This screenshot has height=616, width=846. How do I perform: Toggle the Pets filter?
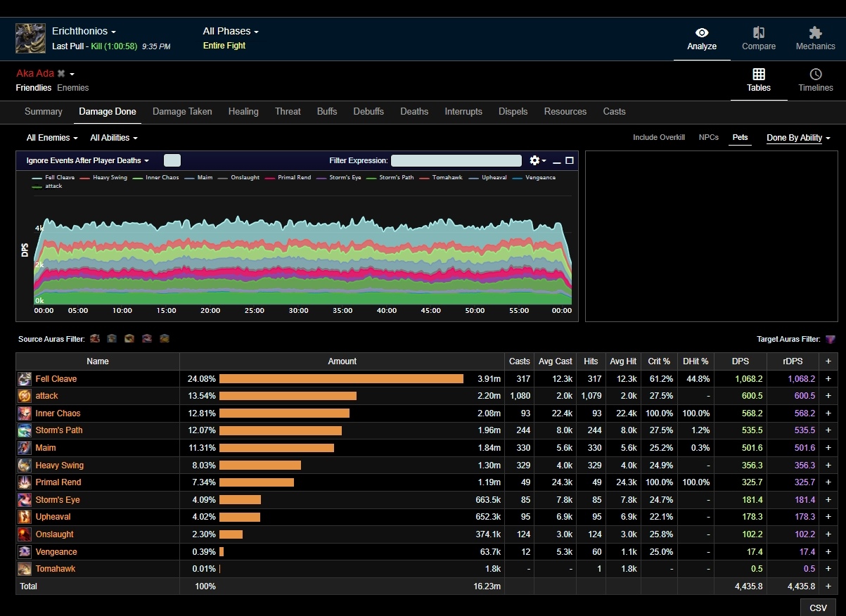pos(740,138)
